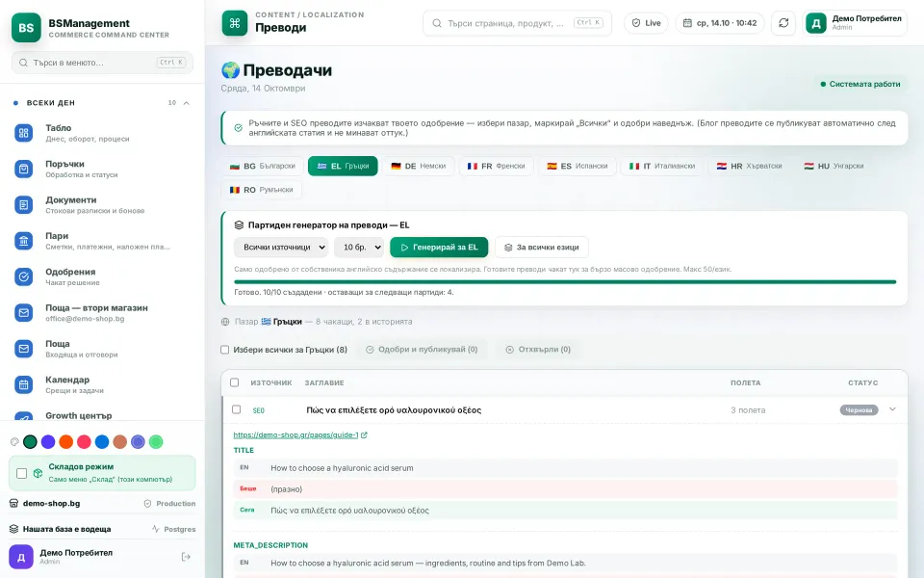
Task: Switch to BG Български tab
Action: tap(262, 167)
